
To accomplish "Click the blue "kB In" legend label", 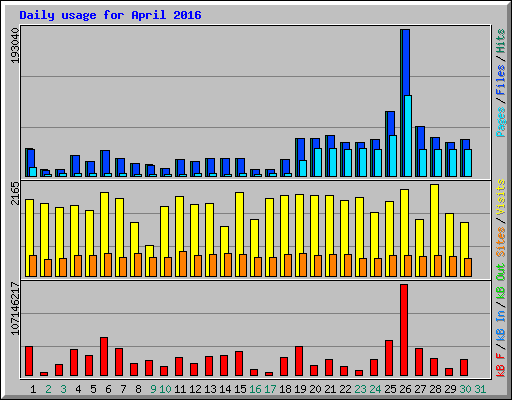I will (x=501, y=316).
